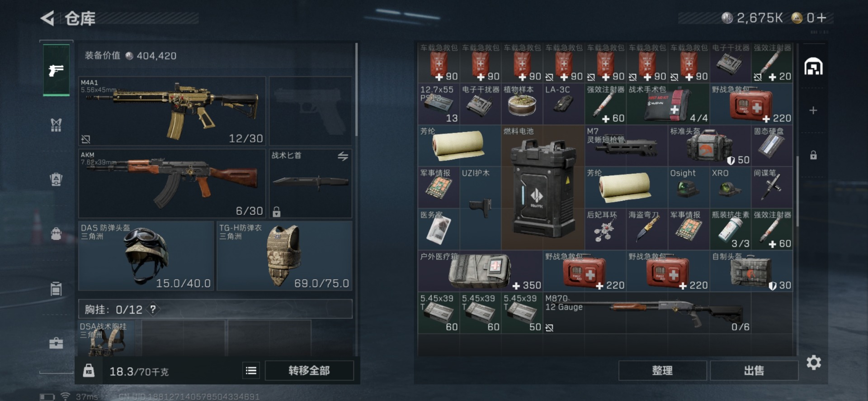Open the backpack sidebar category
This screenshot has height=401, width=868.
(x=56, y=234)
